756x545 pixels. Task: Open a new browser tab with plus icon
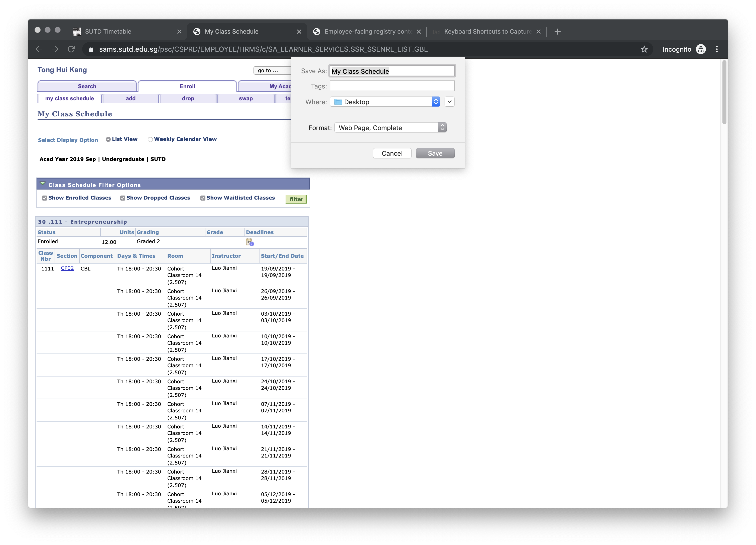[557, 32]
